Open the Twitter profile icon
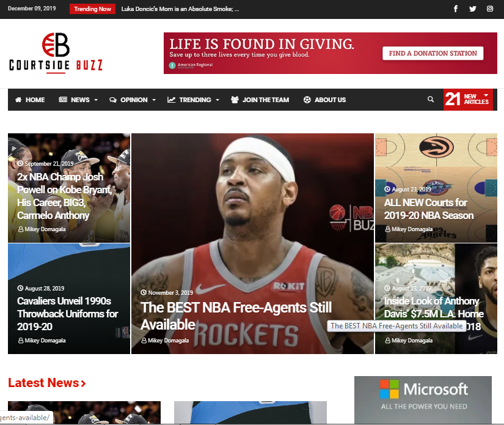This screenshot has height=425, width=504. pos(472,9)
